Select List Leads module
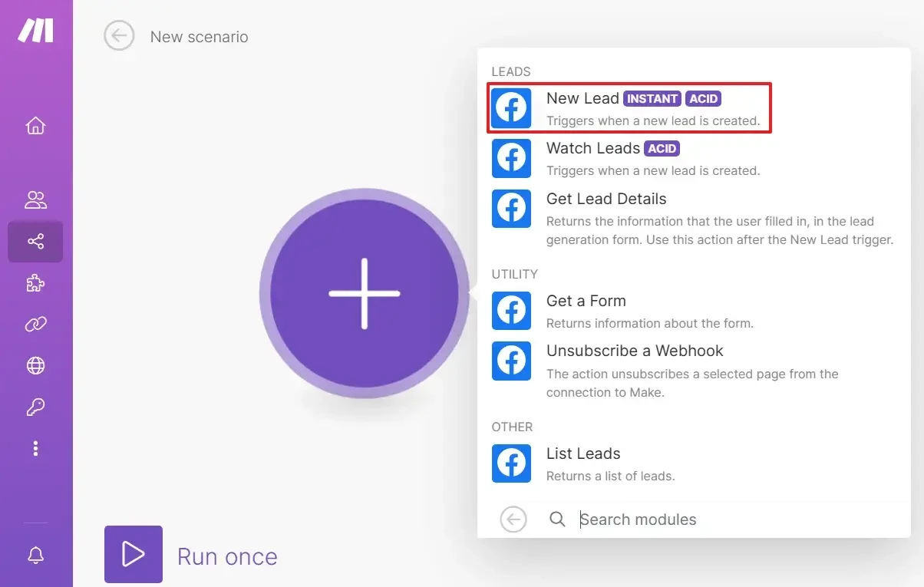924x587 pixels. pyautogui.click(x=694, y=463)
